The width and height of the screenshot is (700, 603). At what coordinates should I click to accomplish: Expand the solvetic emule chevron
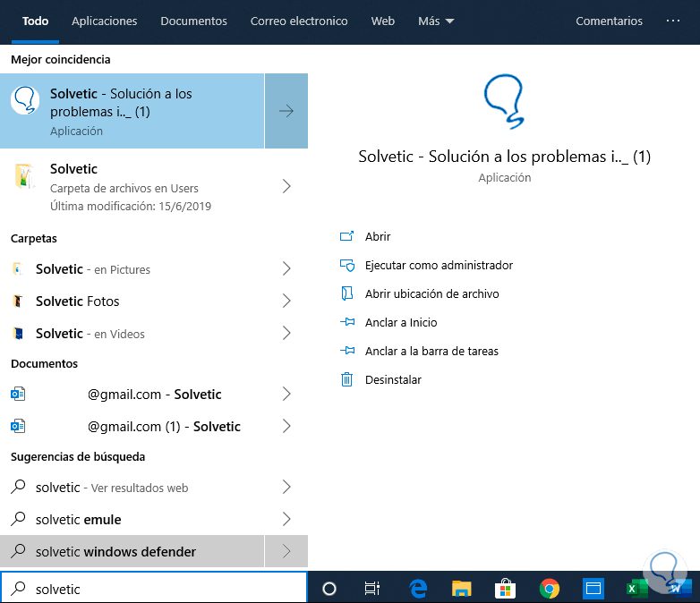[286, 519]
